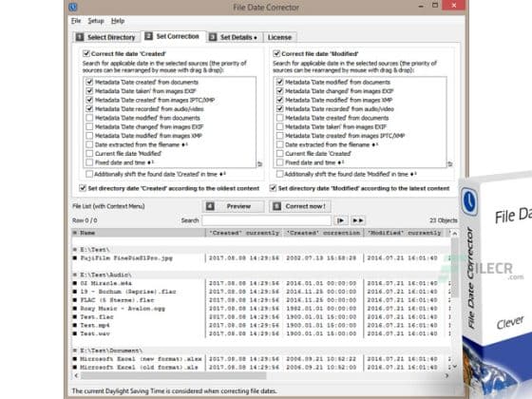Viewport: 532px width, 399px height.
Task: Click the 'Correct now!' button
Action: 300,206
